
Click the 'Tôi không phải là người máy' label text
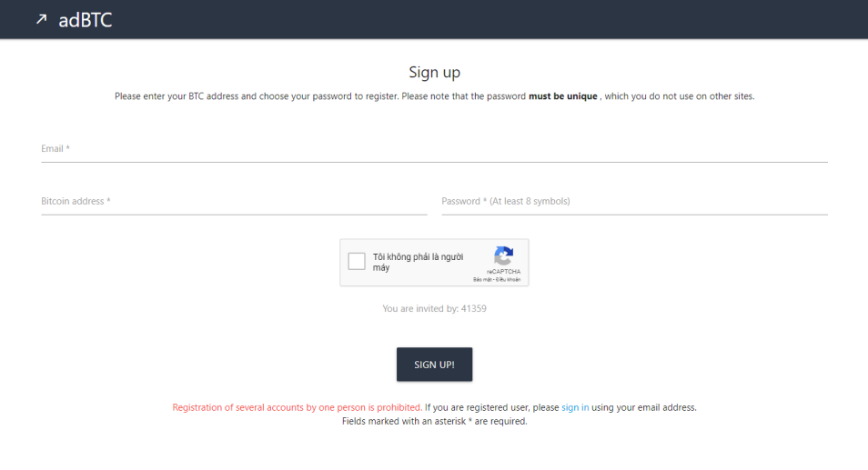(418, 262)
